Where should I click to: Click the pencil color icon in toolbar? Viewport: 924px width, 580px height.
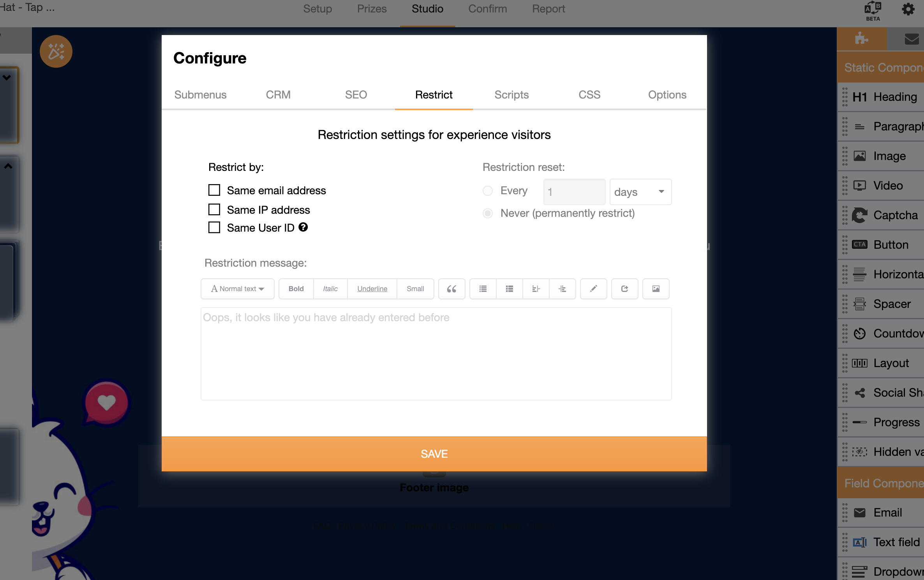(593, 289)
